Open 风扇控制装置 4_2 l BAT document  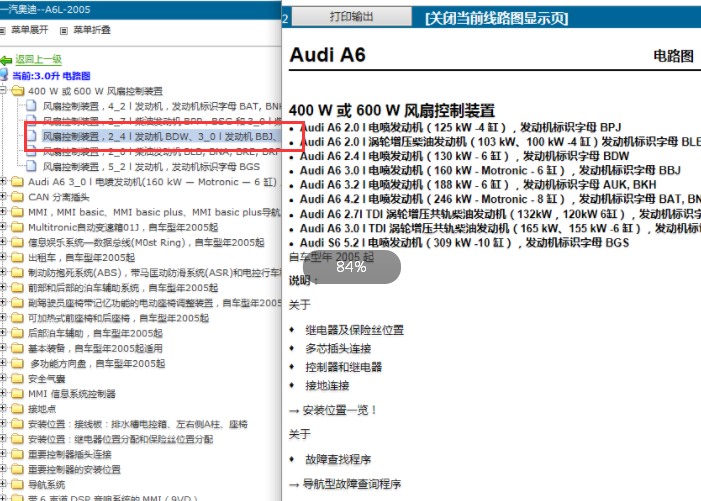pos(162,106)
